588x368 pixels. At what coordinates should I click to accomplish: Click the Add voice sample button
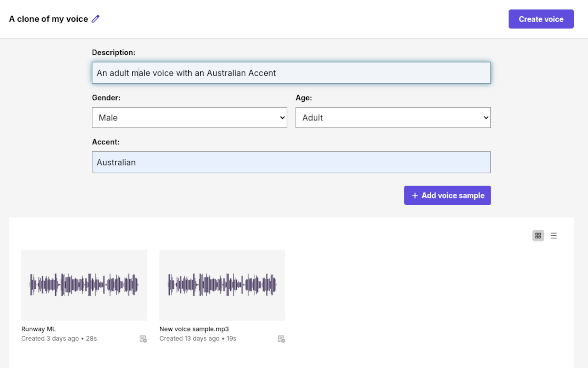(x=447, y=195)
